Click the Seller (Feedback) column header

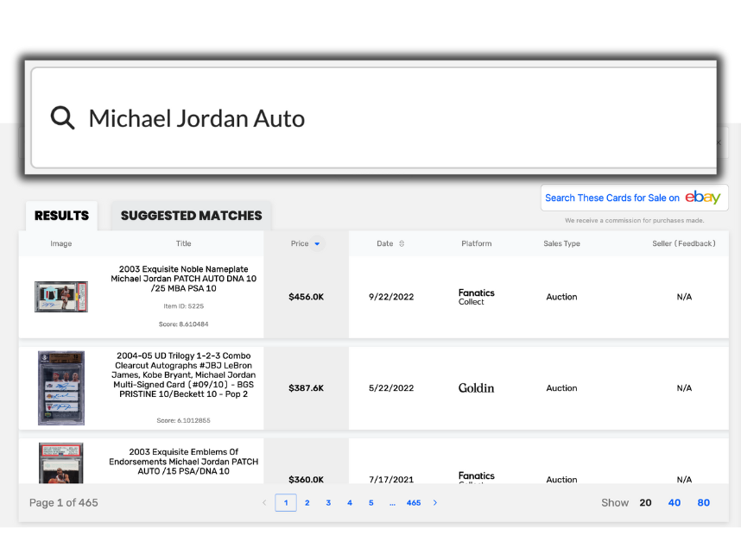[684, 243]
